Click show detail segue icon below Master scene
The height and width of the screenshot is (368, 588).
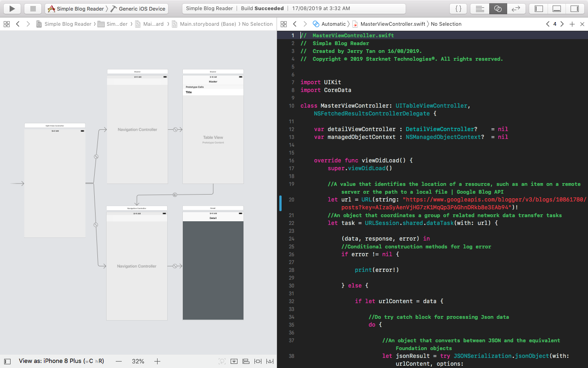click(175, 195)
